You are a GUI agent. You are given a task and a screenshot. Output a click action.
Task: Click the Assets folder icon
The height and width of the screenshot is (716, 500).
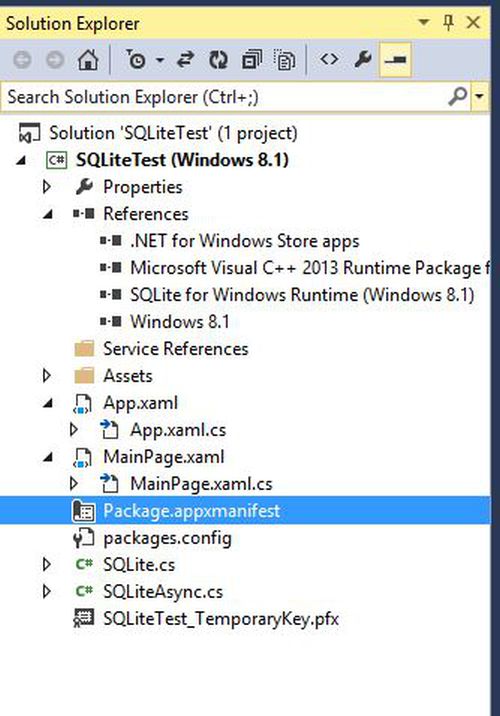(x=84, y=375)
